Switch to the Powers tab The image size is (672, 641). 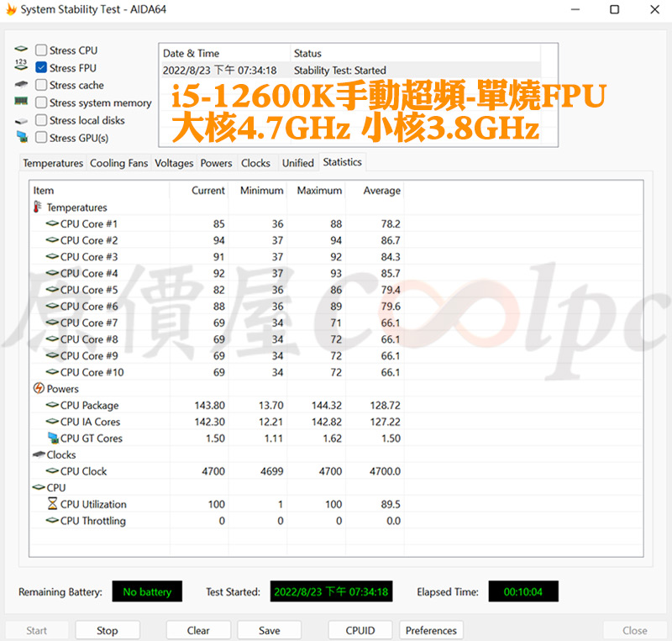click(x=216, y=163)
